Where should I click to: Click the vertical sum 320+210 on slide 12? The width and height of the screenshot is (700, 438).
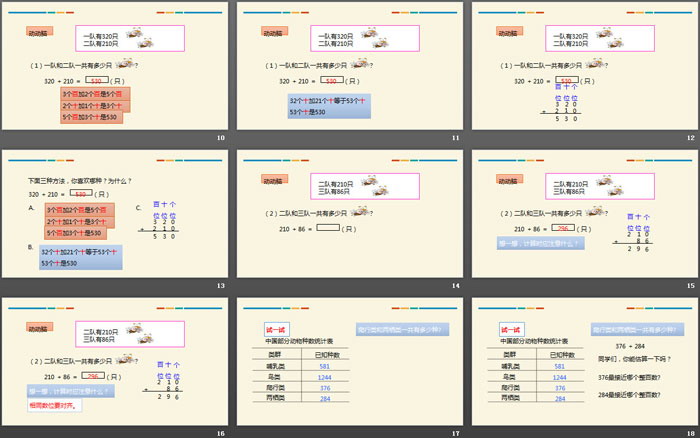tap(561, 103)
